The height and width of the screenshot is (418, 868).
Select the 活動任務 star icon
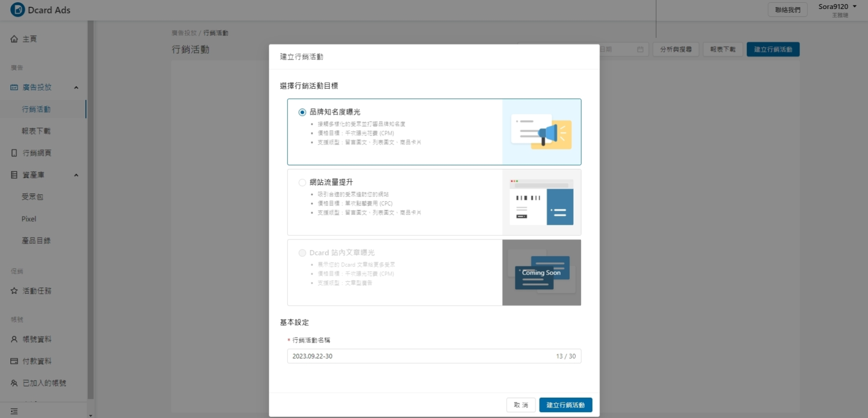(14, 291)
